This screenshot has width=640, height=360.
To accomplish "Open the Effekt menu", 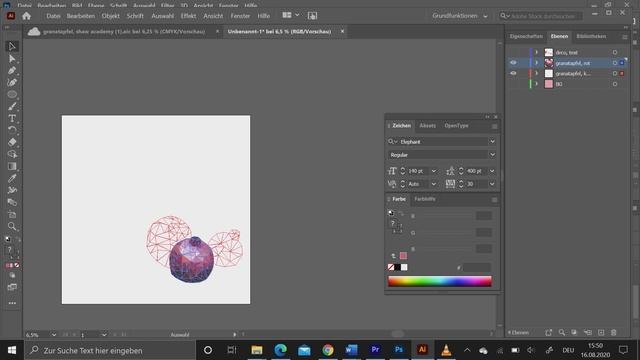I will click(x=188, y=16).
